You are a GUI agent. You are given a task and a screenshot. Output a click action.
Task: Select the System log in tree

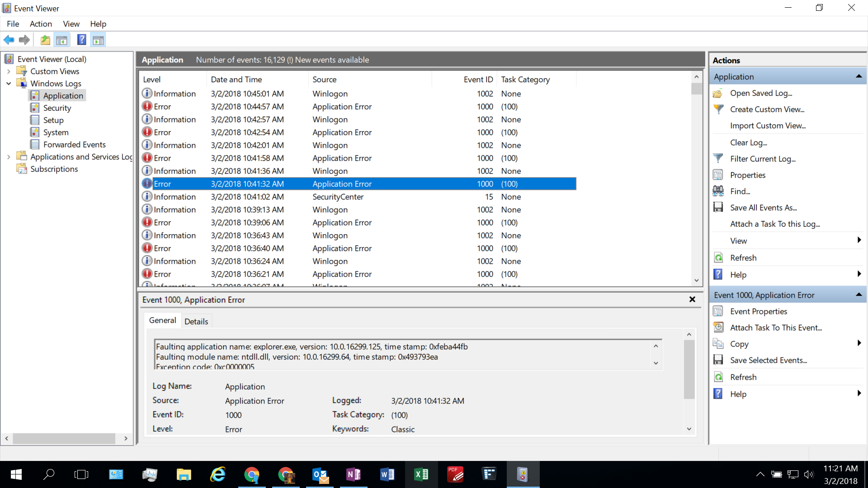56,132
